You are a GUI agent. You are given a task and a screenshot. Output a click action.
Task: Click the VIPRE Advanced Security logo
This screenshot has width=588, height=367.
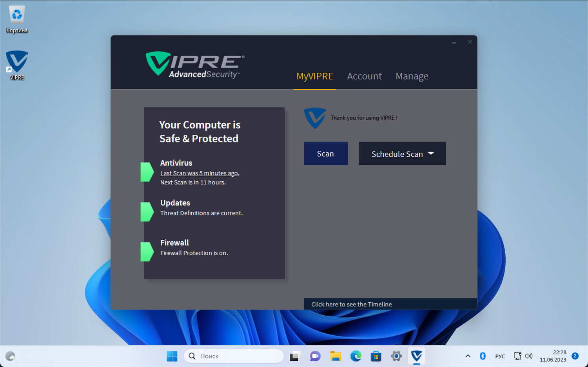pyautogui.click(x=195, y=65)
